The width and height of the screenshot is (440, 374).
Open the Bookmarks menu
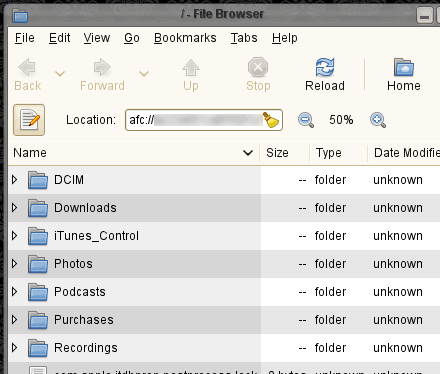click(x=185, y=38)
